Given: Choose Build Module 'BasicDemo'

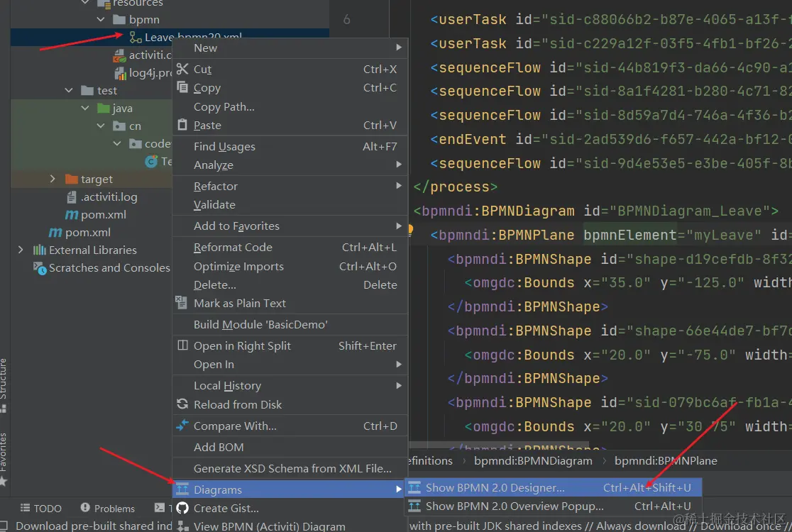Looking at the screenshot, I should coord(290,324).
